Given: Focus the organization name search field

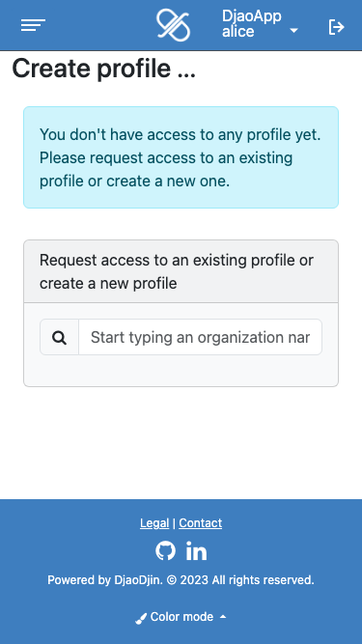Looking at the screenshot, I should tap(200, 337).
